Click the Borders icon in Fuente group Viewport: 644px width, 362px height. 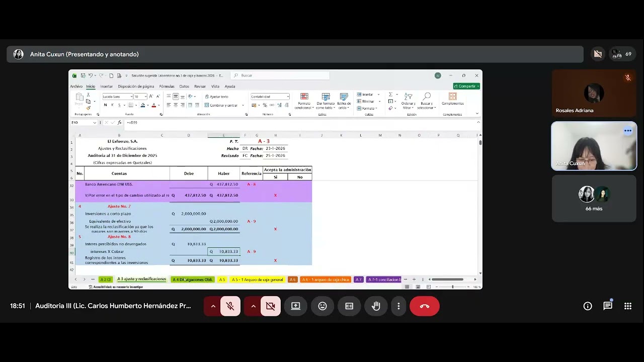(131, 105)
